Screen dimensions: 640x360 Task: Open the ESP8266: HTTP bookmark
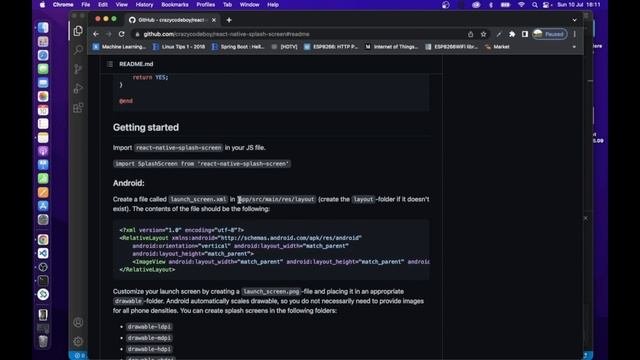coord(331,47)
